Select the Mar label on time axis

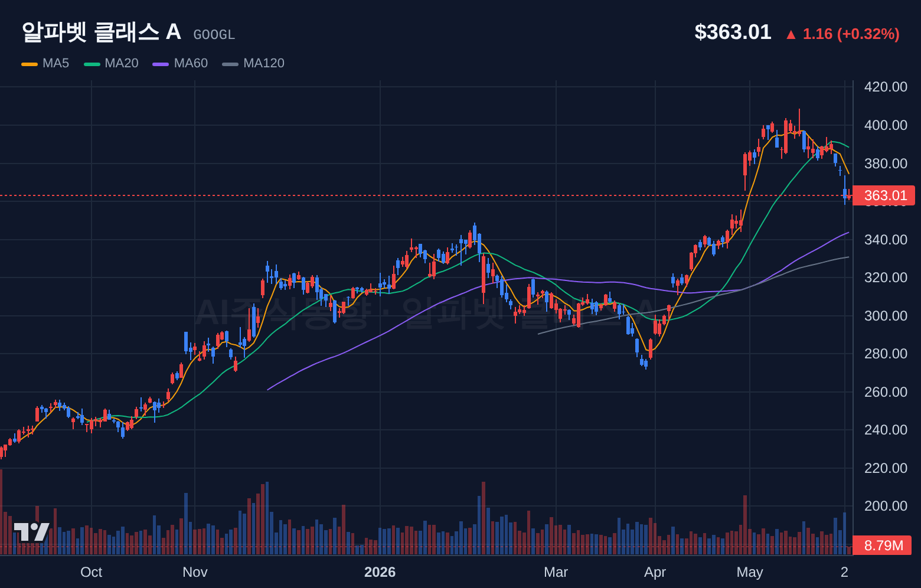coord(556,572)
